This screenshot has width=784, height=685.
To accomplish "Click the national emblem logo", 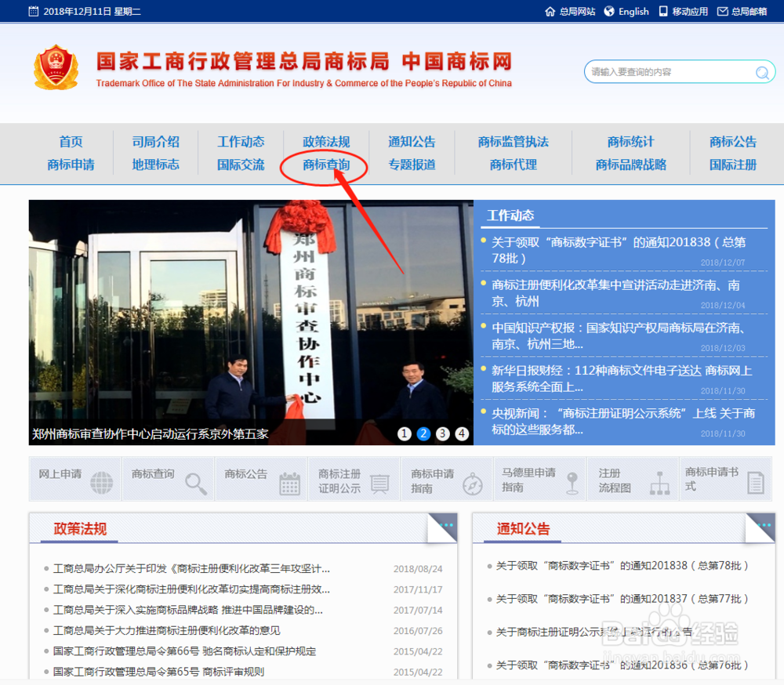I will coord(56,67).
